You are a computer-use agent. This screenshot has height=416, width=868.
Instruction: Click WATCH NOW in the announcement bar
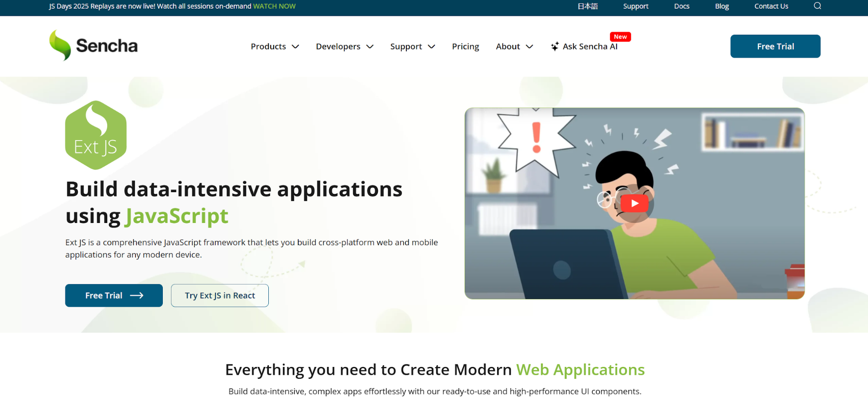274,6
